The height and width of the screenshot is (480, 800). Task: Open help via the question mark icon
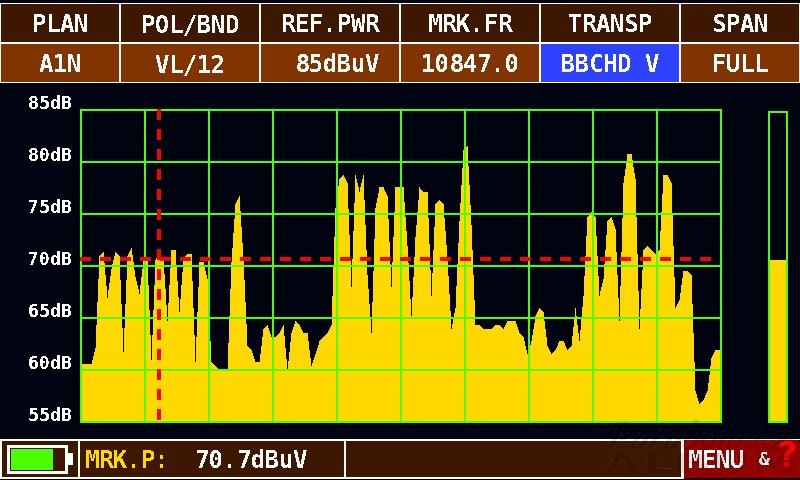[x=786, y=457]
